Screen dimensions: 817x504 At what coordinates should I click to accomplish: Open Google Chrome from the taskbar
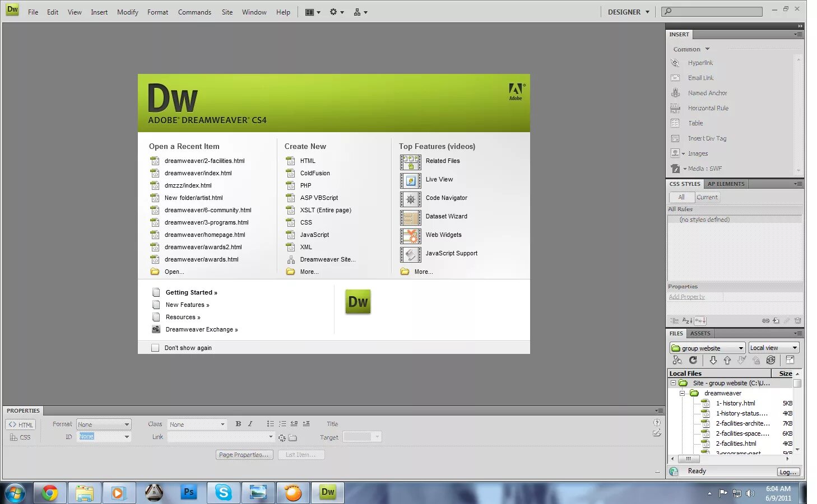(50, 493)
